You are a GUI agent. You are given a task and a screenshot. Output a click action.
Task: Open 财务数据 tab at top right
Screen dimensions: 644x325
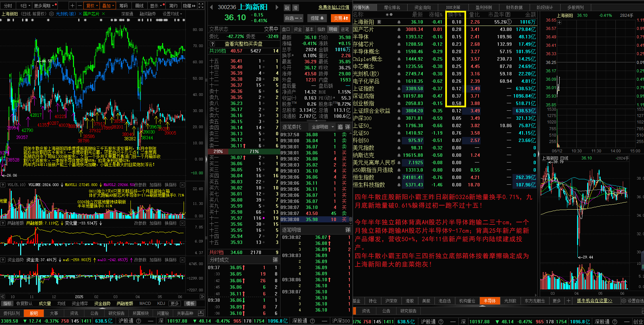click(514, 7)
